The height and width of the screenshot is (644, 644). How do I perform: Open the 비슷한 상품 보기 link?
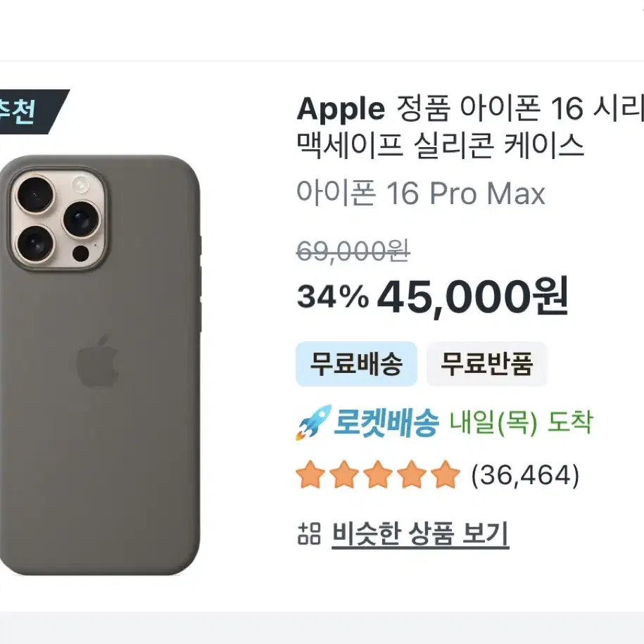[x=420, y=533]
